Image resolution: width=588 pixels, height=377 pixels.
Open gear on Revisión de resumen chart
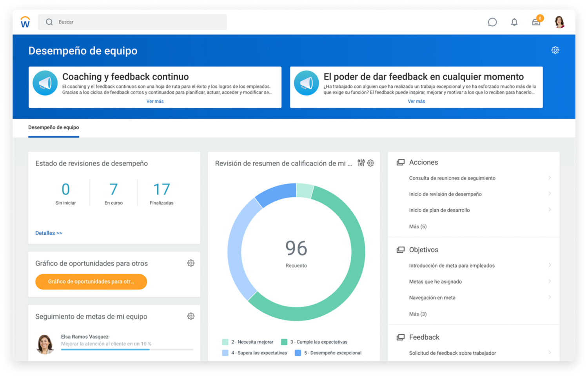[370, 163]
